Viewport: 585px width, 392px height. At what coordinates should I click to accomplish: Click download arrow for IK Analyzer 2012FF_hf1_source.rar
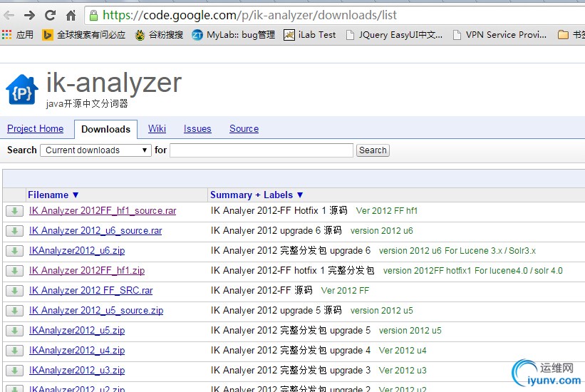14,211
